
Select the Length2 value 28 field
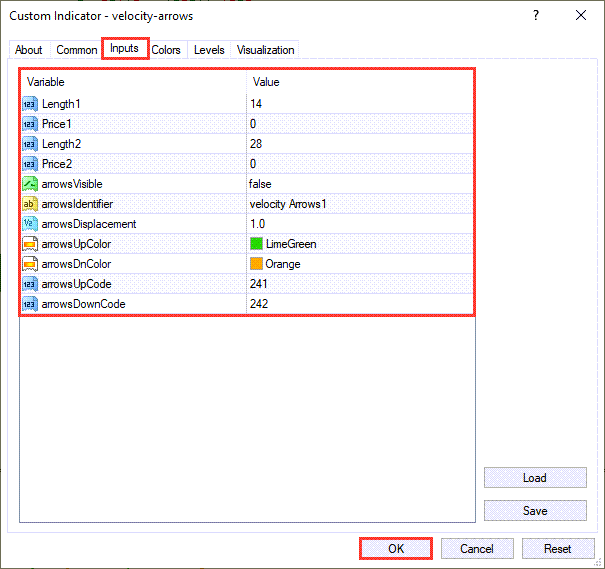256,144
